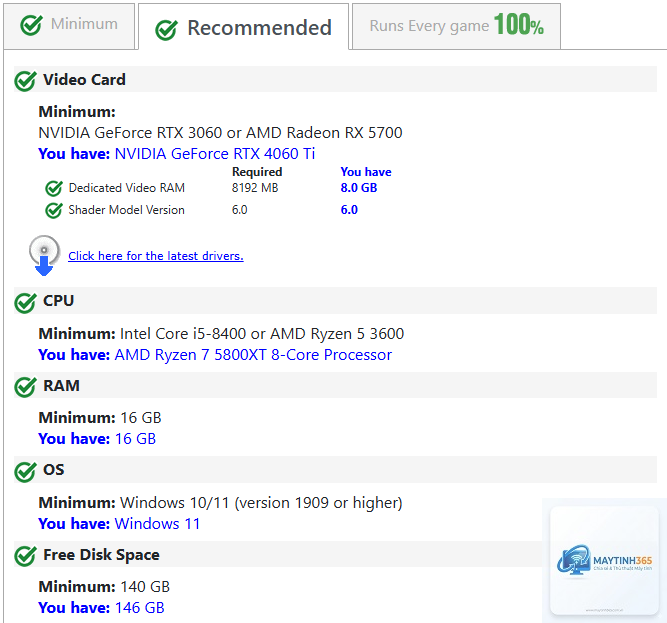
Task: Click the Shader Model Version label
Action: click(x=126, y=210)
